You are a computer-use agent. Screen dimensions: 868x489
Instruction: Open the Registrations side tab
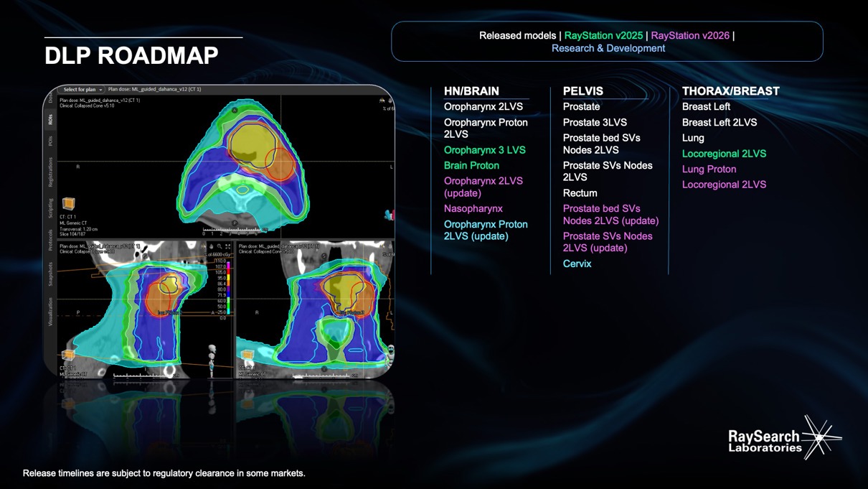pos(51,172)
